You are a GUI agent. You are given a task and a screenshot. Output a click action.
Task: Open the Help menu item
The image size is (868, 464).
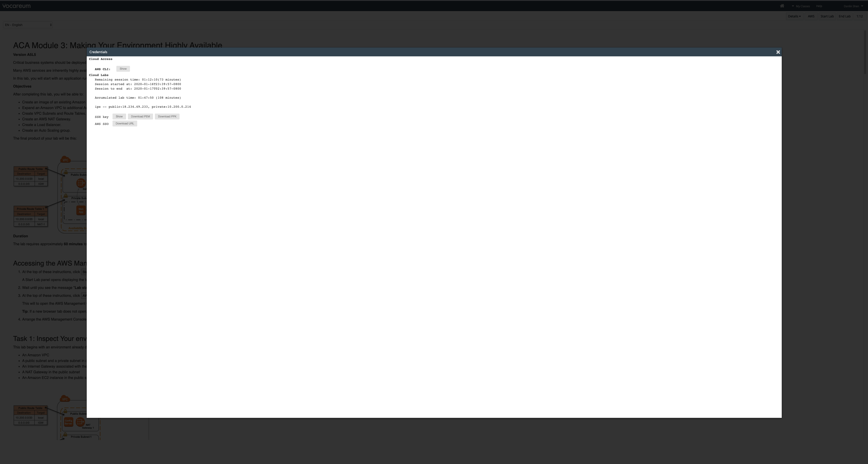click(819, 6)
